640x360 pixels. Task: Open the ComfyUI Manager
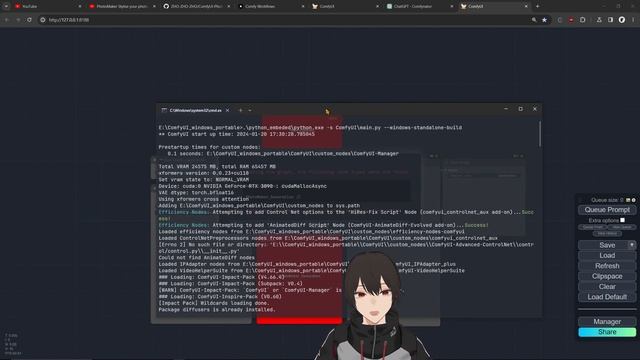tap(607, 322)
